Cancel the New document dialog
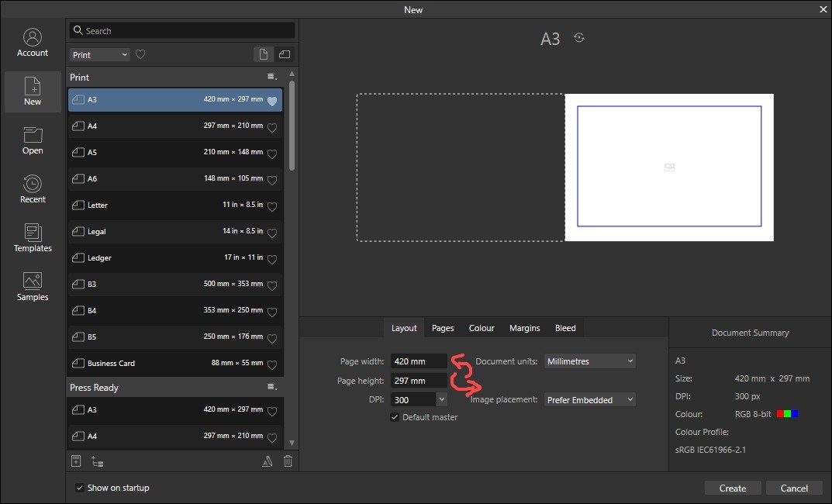 (793, 488)
